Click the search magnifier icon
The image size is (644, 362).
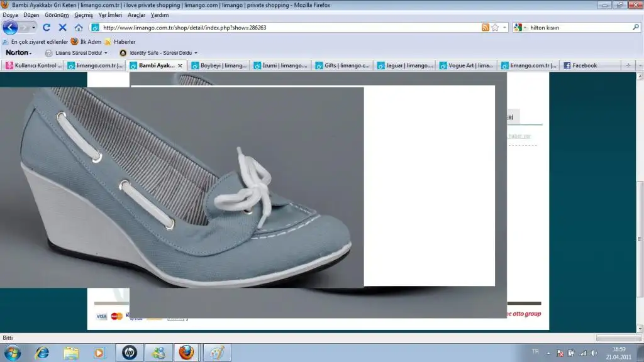[635, 28]
